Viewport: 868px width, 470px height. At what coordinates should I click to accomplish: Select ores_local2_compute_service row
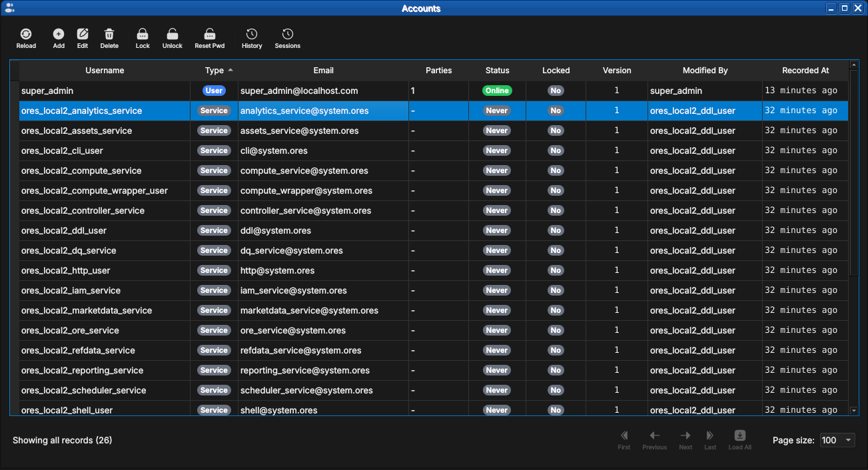434,170
